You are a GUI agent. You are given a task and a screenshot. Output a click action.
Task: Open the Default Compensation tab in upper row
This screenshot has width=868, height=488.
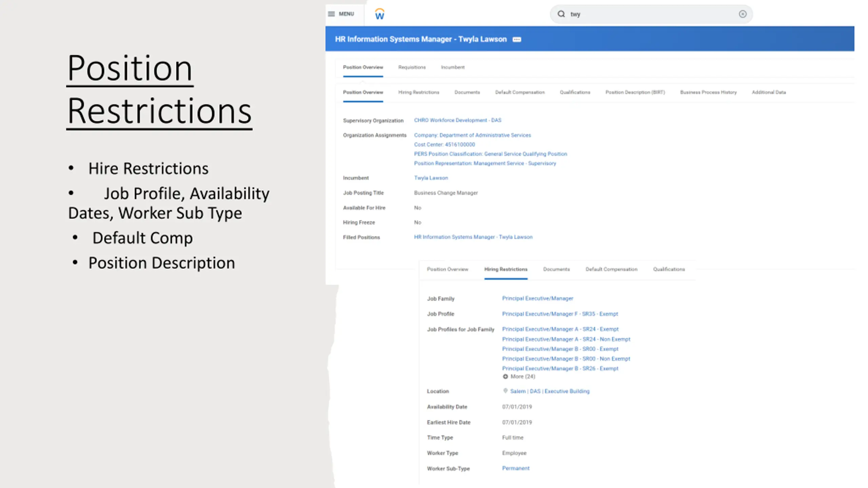520,92
